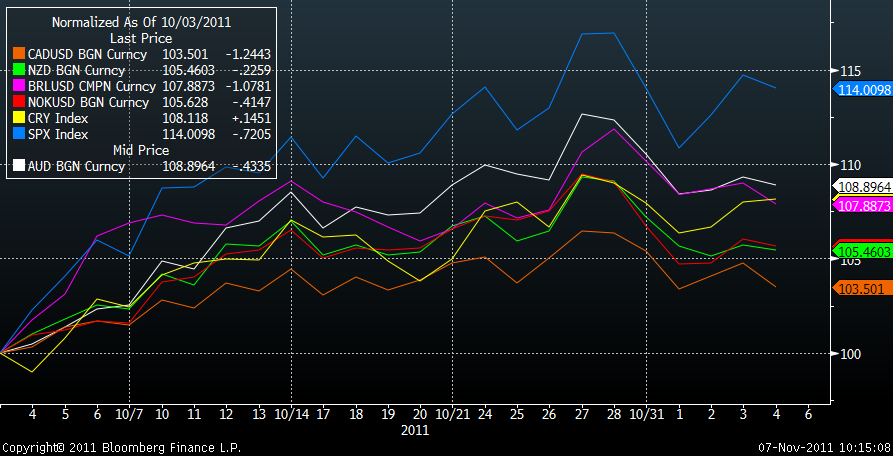The image size is (893, 456).
Task: Click BRLUSD last price 107.8873 in legend
Action: (x=187, y=87)
